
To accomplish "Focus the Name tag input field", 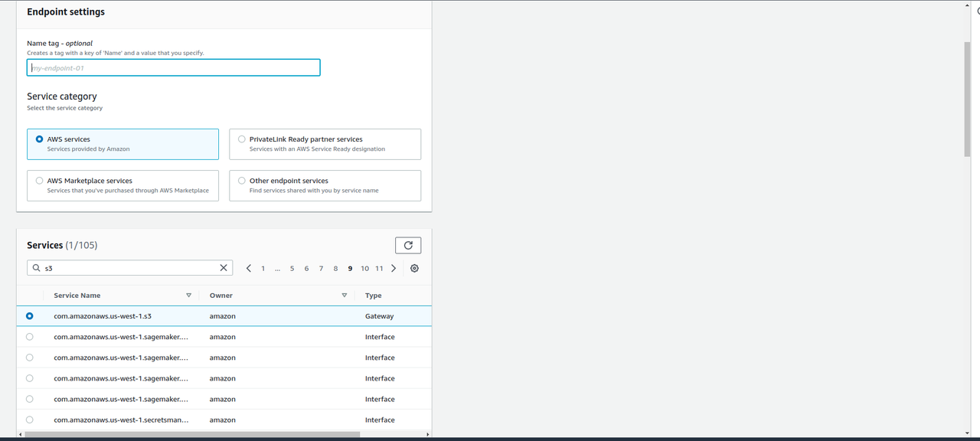I will pyautogui.click(x=173, y=67).
